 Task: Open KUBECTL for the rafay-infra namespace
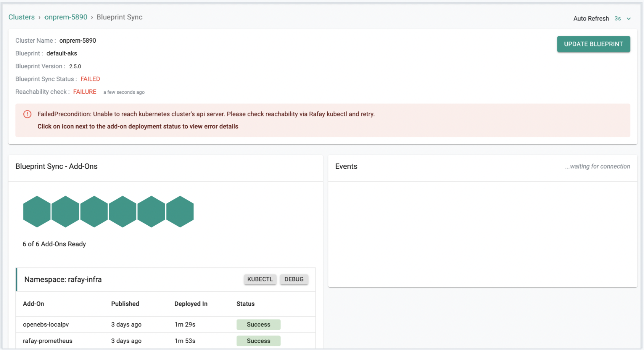260,279
